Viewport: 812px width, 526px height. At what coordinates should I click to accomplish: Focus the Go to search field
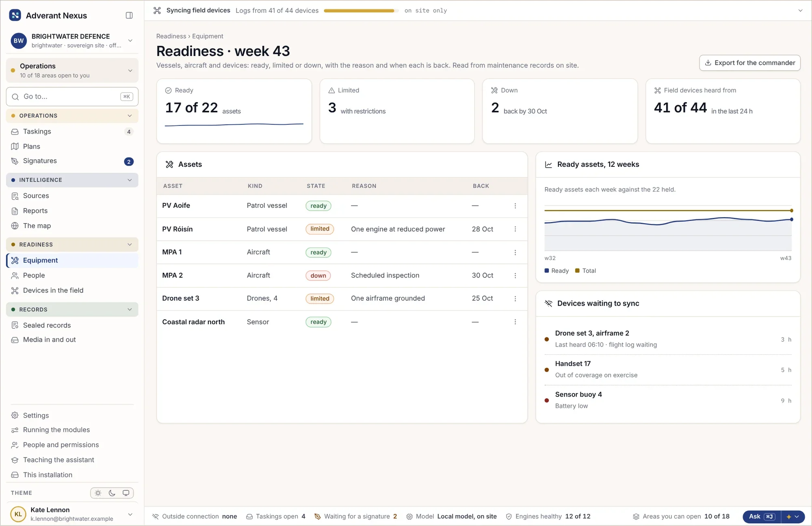point(72,97)
